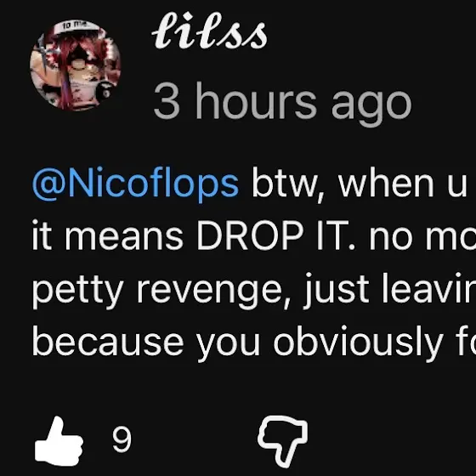Select the words DROP IT in comment
476x476 pixels.
273,235
